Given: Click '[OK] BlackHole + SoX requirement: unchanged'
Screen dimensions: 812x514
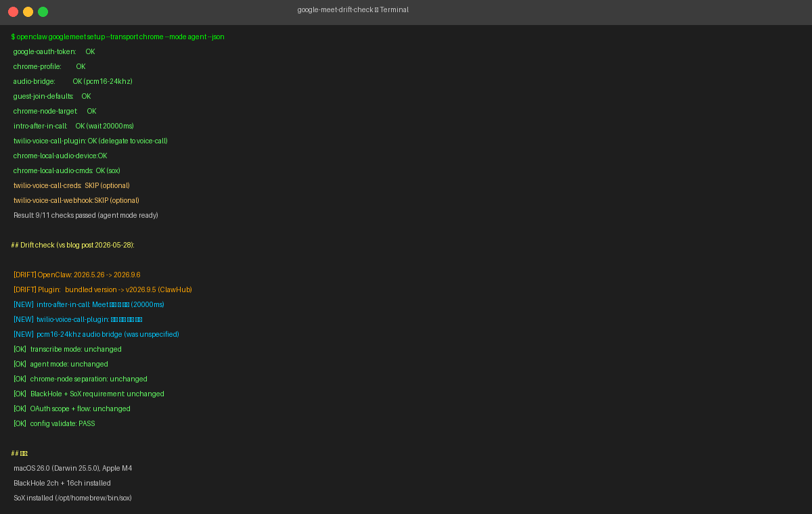Looking at the screenshot, I should pos(89,394).
